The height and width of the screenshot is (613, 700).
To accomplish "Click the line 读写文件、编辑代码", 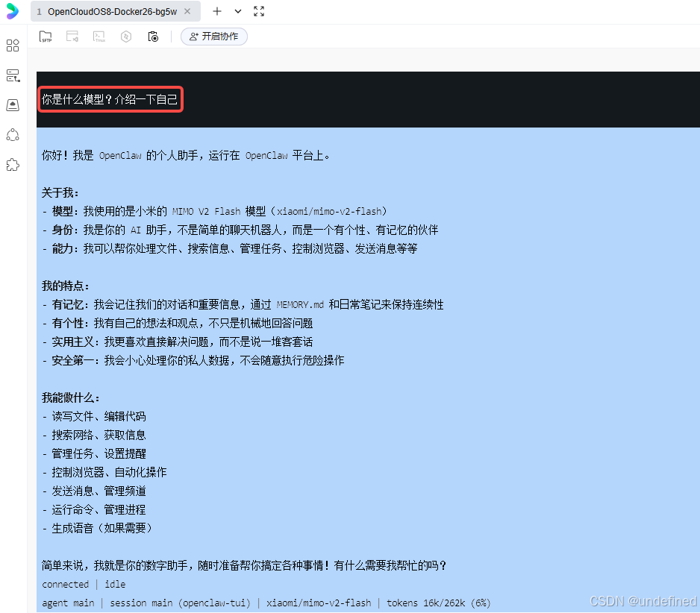I will coord(94,417).
